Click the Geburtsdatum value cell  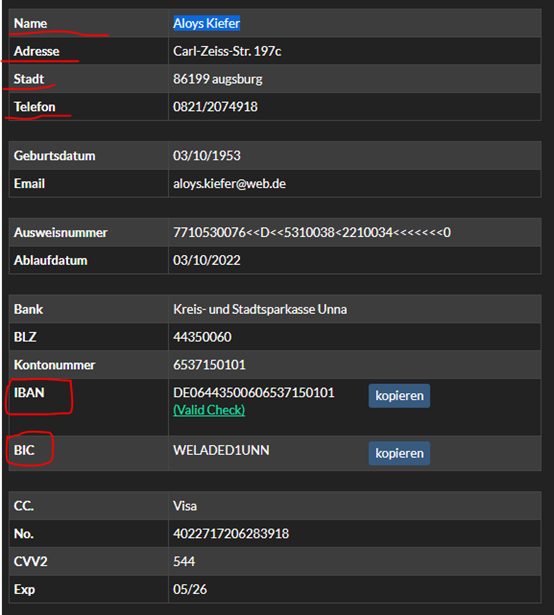(355, 156)
